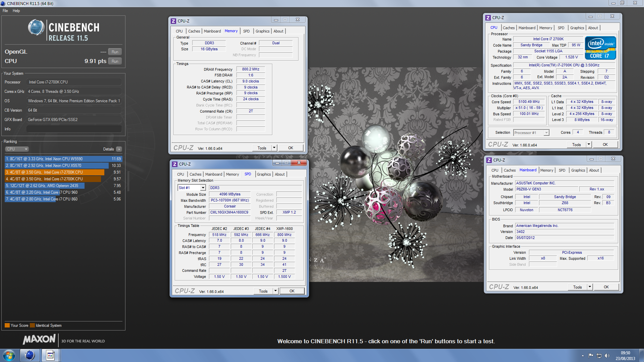Click OK in the Mainboard window
The width and height of the screenshot is (644, 362).
[606, 287]
